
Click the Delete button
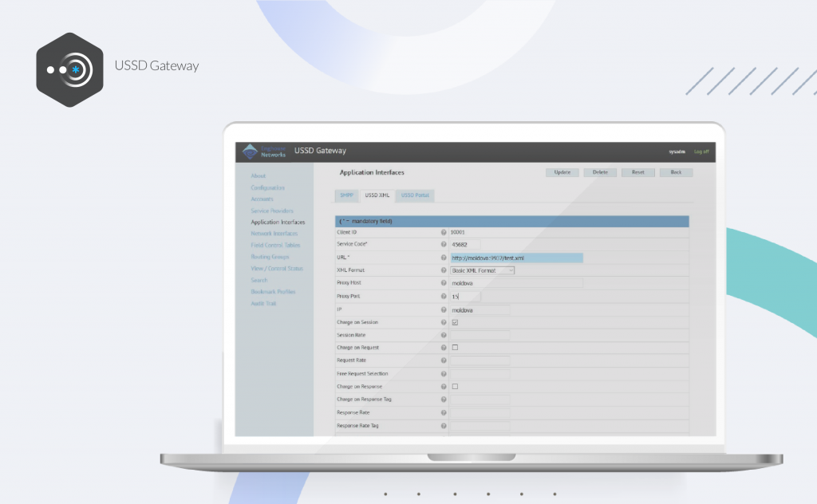600,172
